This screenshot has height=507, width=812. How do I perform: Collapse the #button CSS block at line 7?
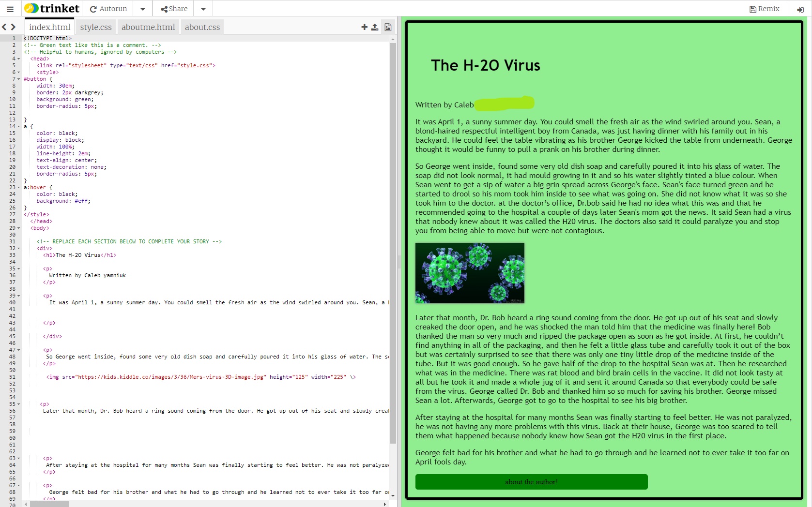pos(18,79)
